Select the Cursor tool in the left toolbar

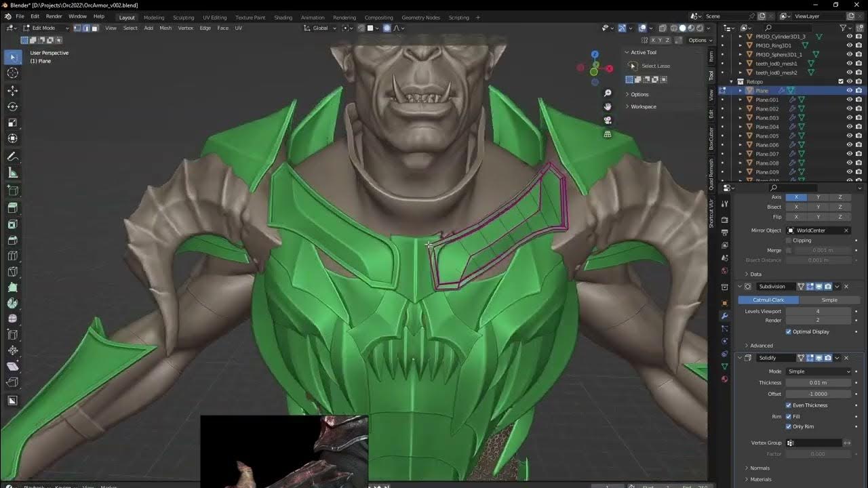[12, 73]
